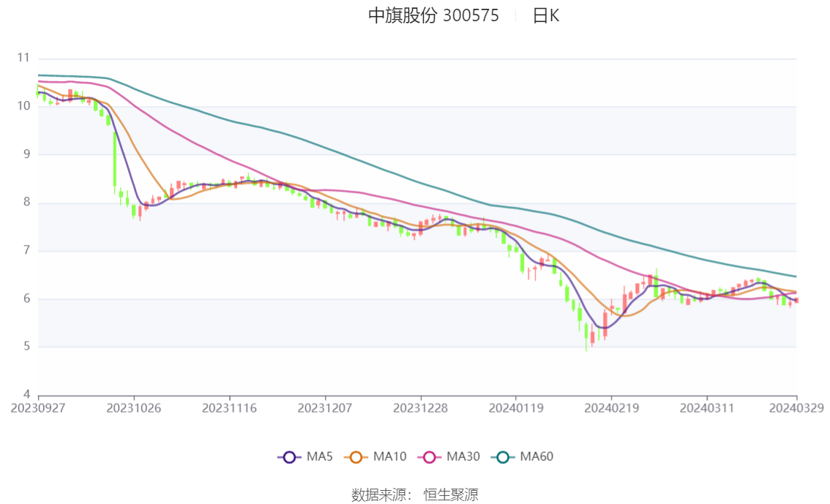Click the 日K label in title

pyautogui.click(x=546, y=15)
